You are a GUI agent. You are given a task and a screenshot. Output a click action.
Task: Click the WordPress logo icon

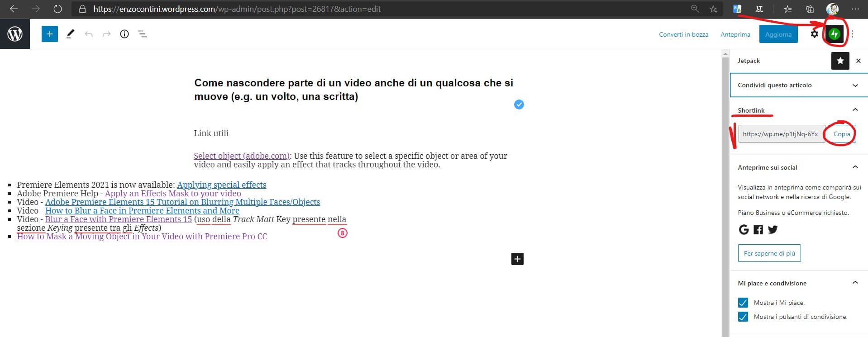(15, 34)
